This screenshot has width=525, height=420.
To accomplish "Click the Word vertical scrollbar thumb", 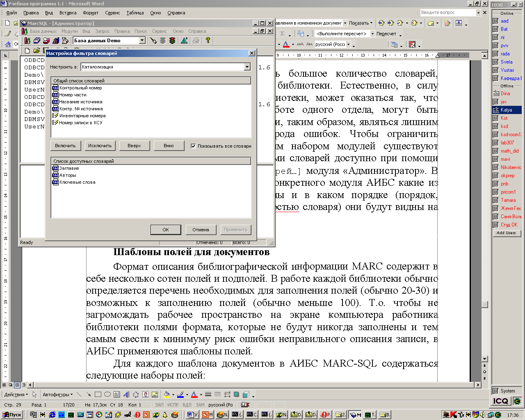I will click(484, 304).
